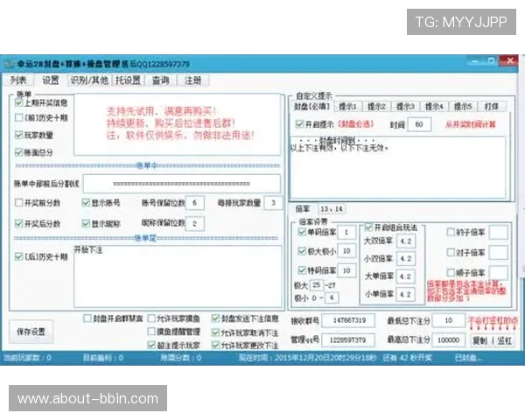Enable the (前)历史十期 checkbox
Image resolution: width=525 pixels, height=420 pixels.
18,117
